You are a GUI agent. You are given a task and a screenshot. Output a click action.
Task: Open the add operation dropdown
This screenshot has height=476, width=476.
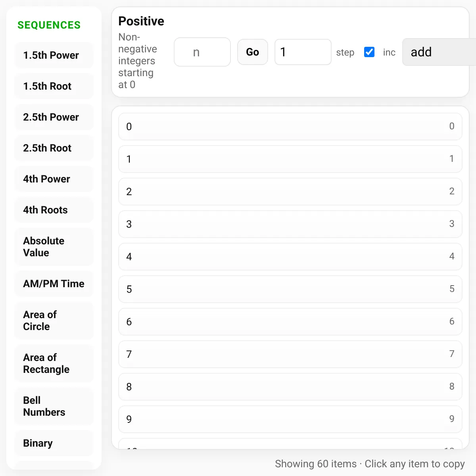[x=439, y=52]
